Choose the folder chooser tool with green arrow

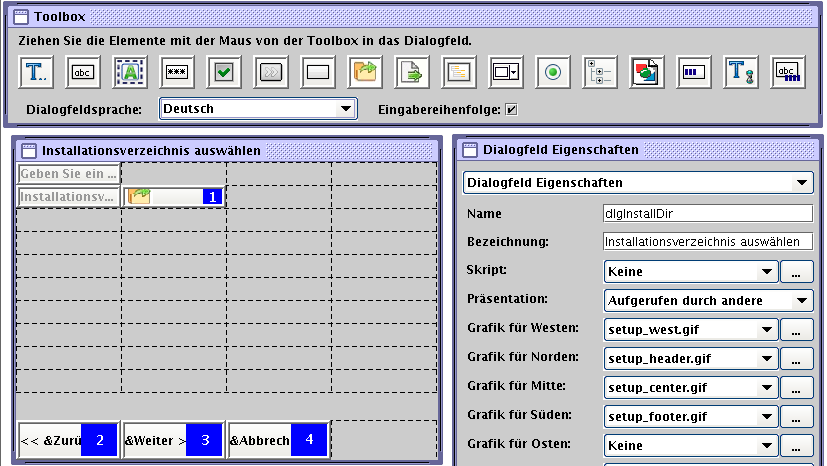coord(364,72)
